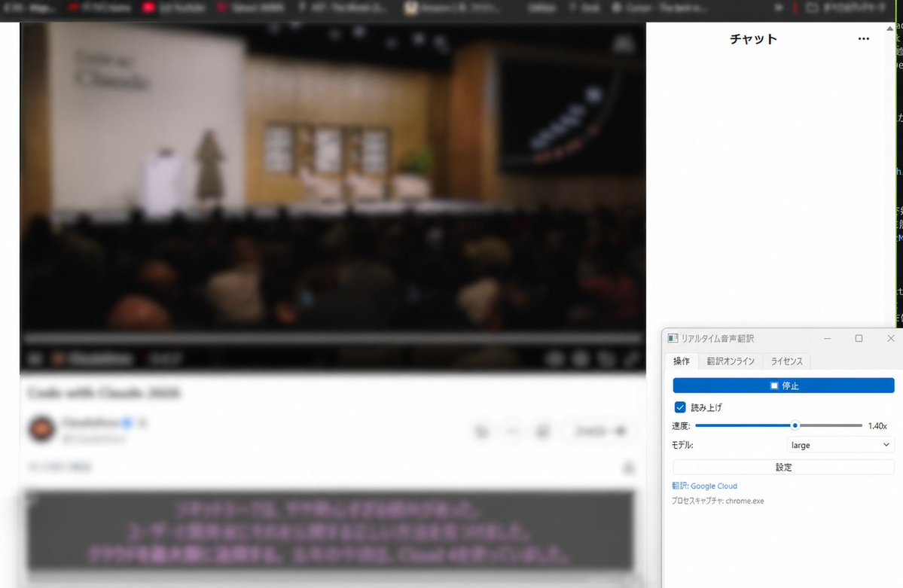Screen dimensions: 903x588
Task: Click the 速度 speed slider handle
Action: tap(795, 425)
